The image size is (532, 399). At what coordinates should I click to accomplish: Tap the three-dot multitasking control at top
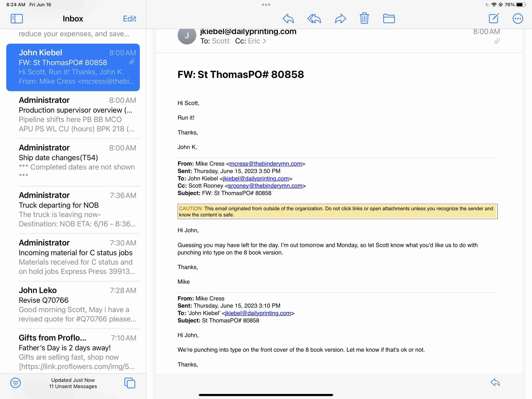266,4
